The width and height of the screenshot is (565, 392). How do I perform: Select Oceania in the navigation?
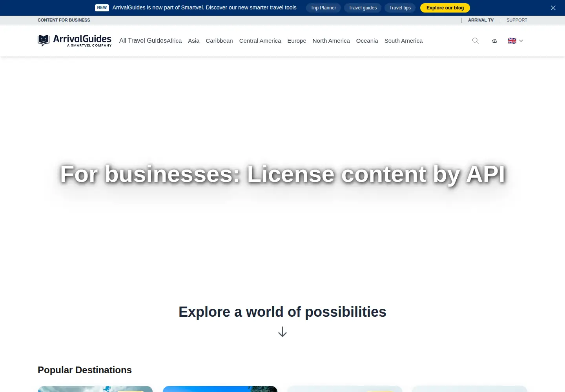pyautogui.click(x=367, y=41)
